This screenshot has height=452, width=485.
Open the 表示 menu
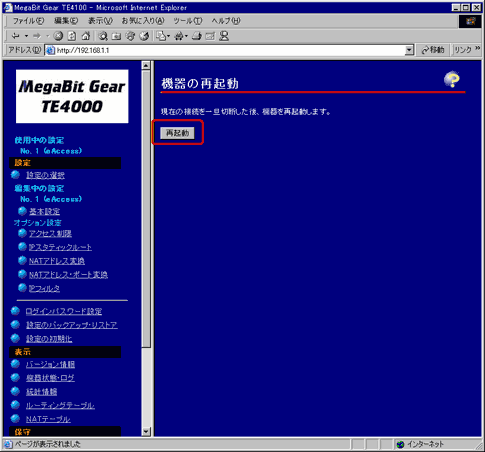(x=100, y=21)
